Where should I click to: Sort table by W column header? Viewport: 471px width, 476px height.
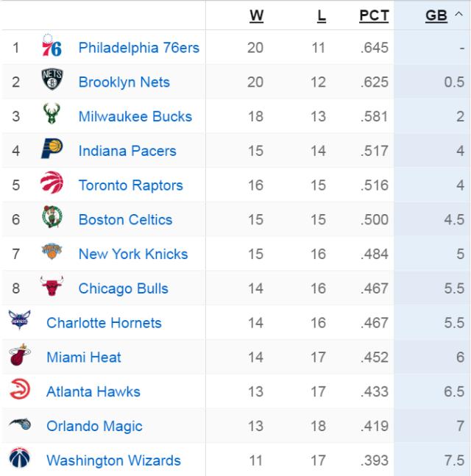click(255, 14)
